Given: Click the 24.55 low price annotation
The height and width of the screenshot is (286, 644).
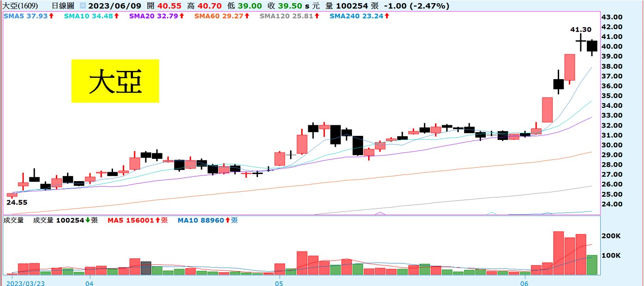Looking at the screenshot, I should click(16, 202).
